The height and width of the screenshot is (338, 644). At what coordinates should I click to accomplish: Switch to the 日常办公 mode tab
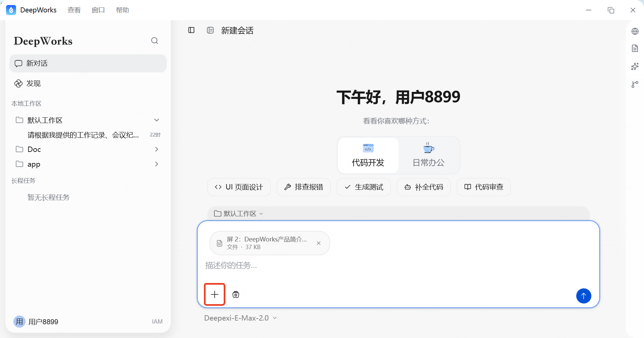[429, 155]
